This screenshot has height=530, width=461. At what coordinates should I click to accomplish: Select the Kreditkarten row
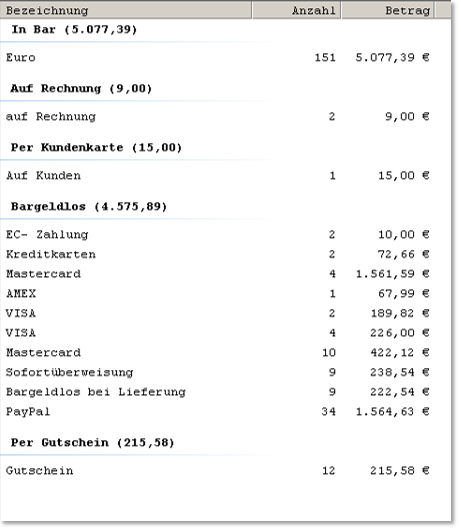click(225, 254)
